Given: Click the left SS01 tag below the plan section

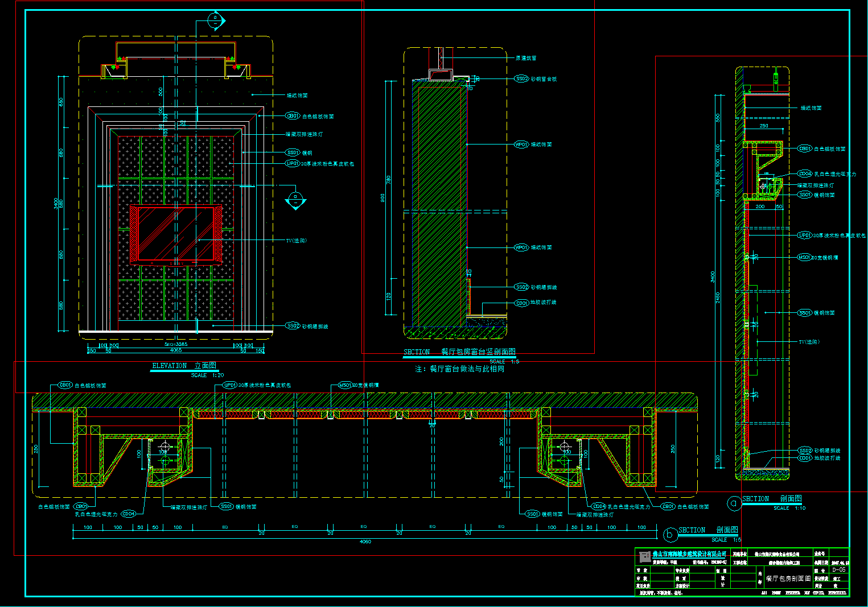Looking at the screenshot, I should [227, 506].
